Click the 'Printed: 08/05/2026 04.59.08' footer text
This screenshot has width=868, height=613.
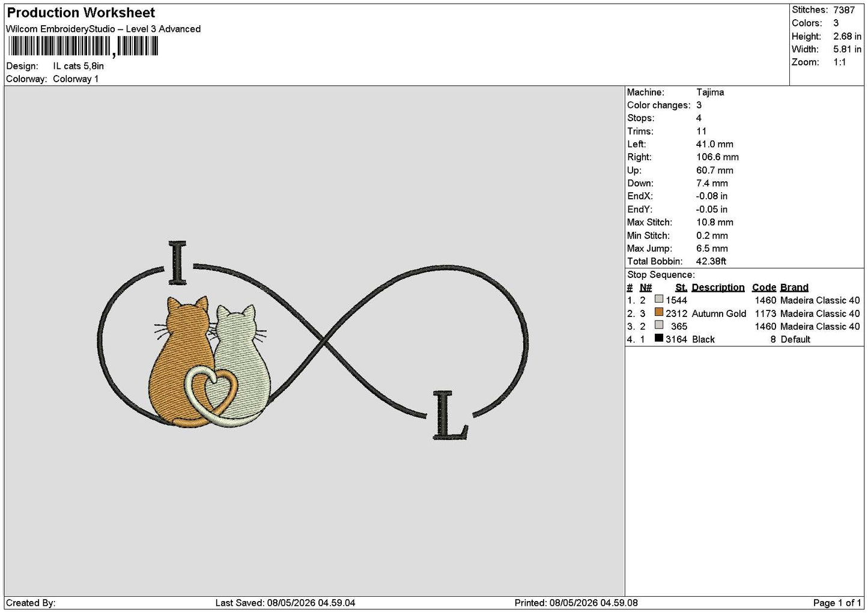[x=576, y=603]
